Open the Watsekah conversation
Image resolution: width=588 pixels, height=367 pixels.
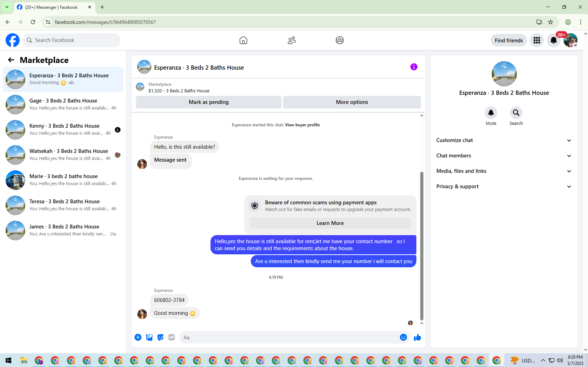pyautogui.click(x=63, y=155)
